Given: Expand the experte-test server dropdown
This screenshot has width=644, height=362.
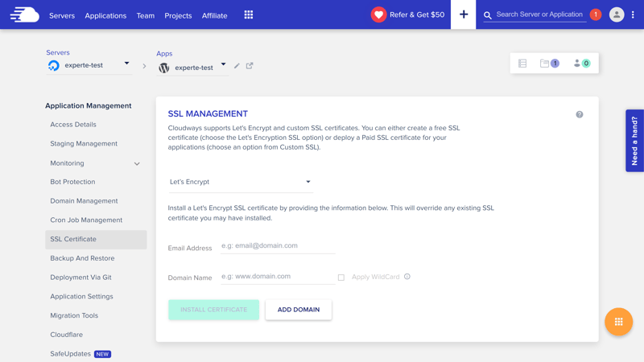Looking at the screenshot, I should (x=126, y=64).
